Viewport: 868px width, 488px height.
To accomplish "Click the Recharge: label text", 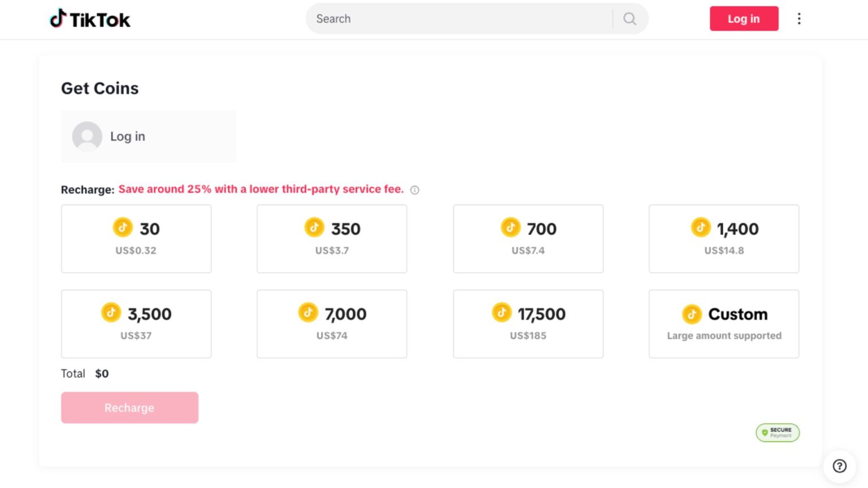I will 88,190.
